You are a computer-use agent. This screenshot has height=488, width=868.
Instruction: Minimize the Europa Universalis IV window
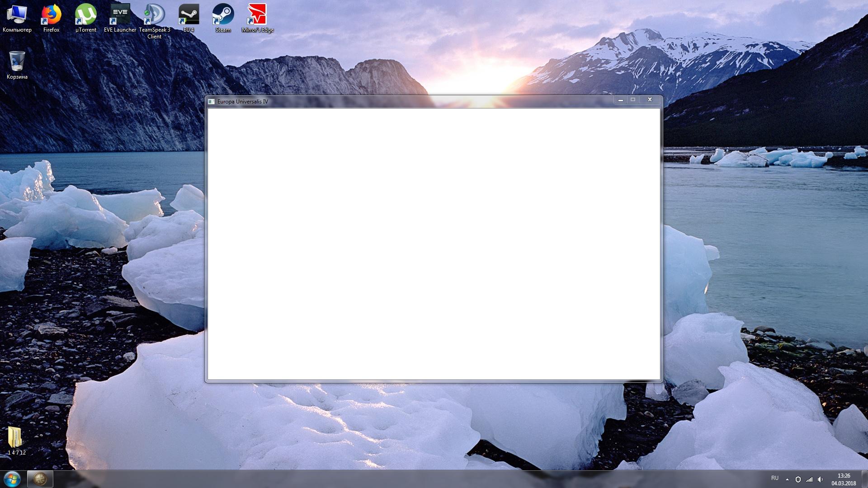pos(620,100)
